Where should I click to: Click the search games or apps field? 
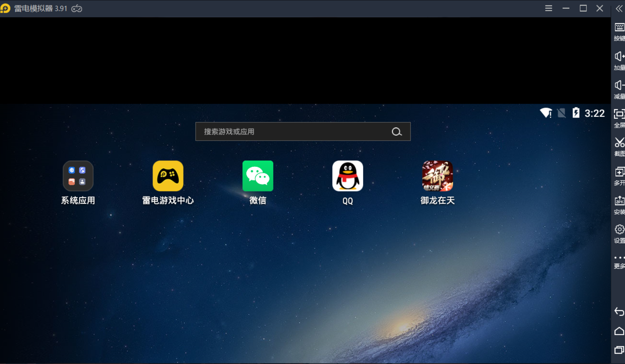click(x=292, y=132)
